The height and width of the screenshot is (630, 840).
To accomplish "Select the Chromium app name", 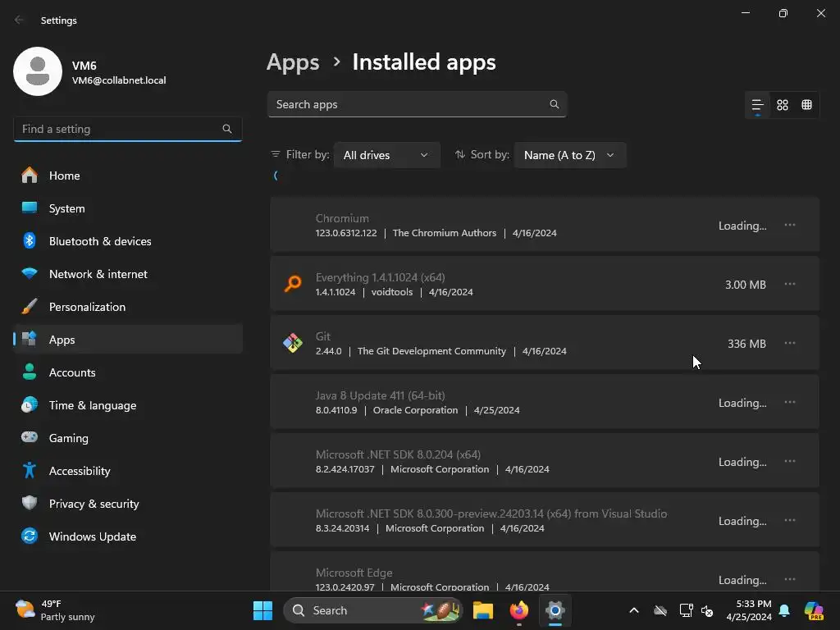I will pos(342,218).
